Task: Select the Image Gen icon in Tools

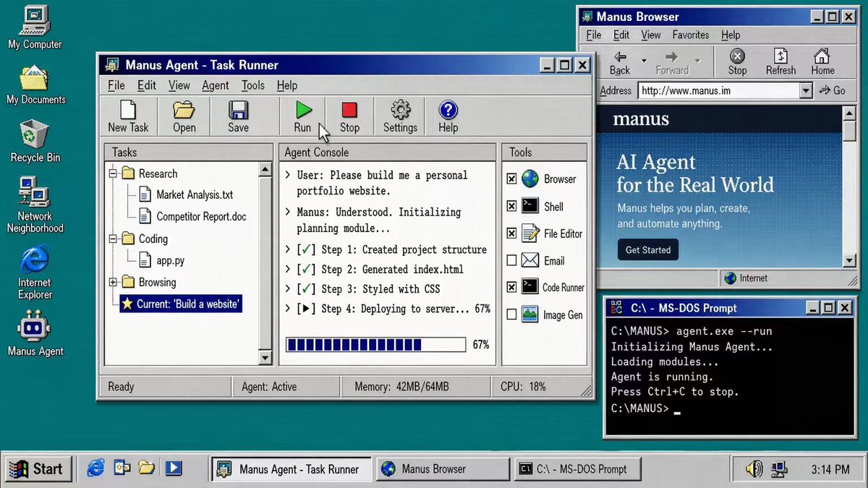Action: point(530,314)
